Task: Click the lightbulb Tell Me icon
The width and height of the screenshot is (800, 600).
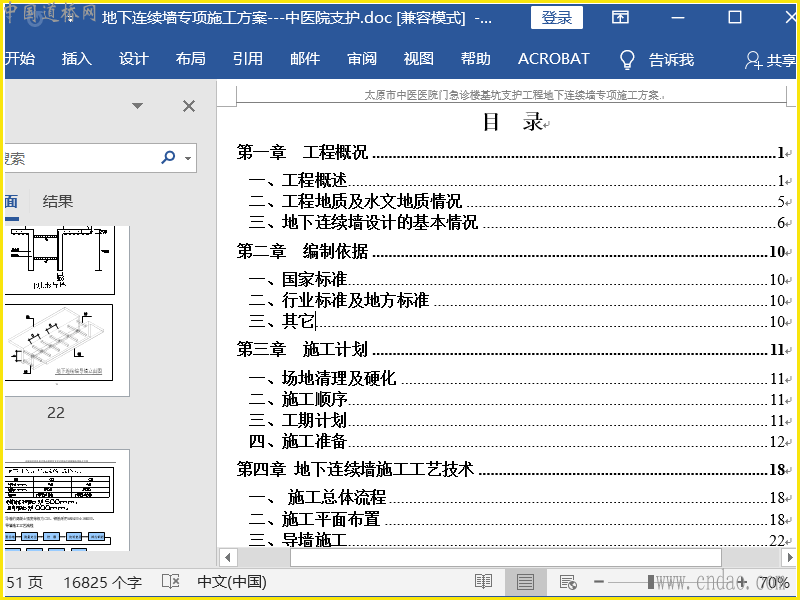Action: 627,60
